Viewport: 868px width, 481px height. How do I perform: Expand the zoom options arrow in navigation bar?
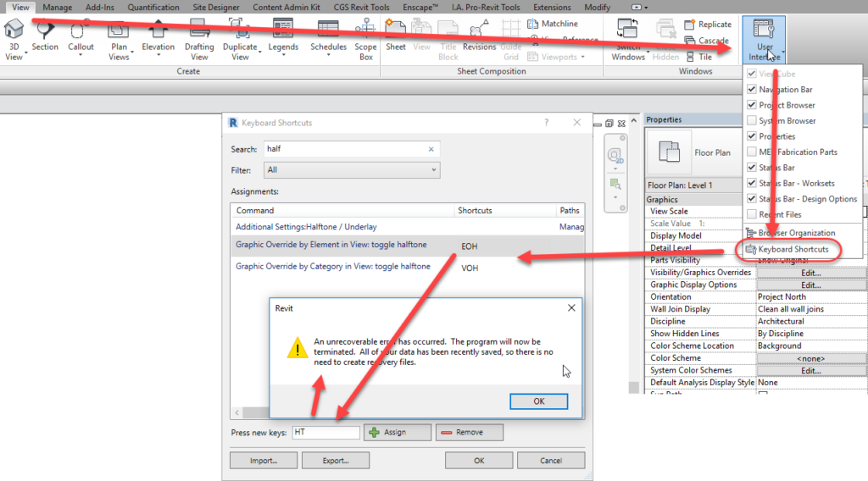pyautogui.click(x=615, y=197)
